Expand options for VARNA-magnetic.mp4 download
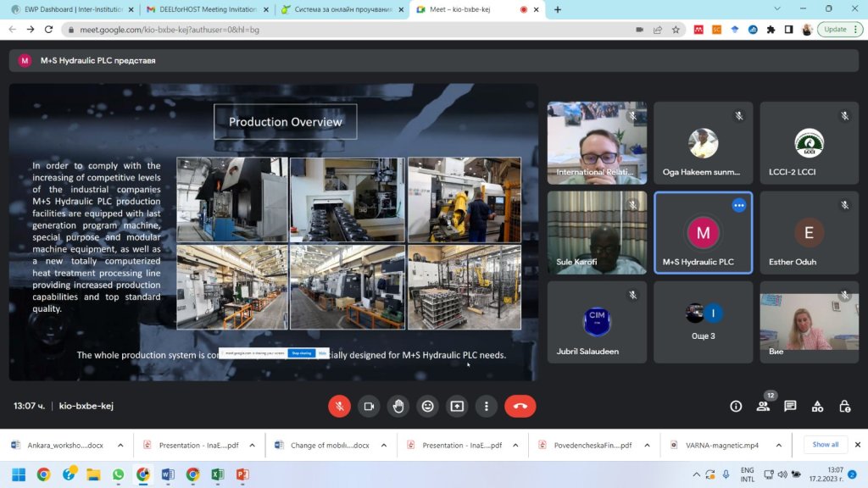Screen dimensions: 868x488 [x=778, y=445]
